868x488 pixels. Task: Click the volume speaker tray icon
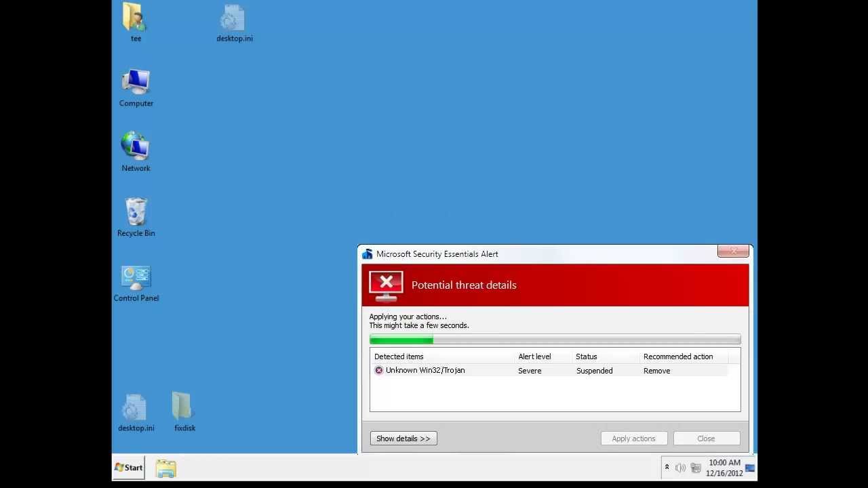pyautogui.click(x=680, y=468)
